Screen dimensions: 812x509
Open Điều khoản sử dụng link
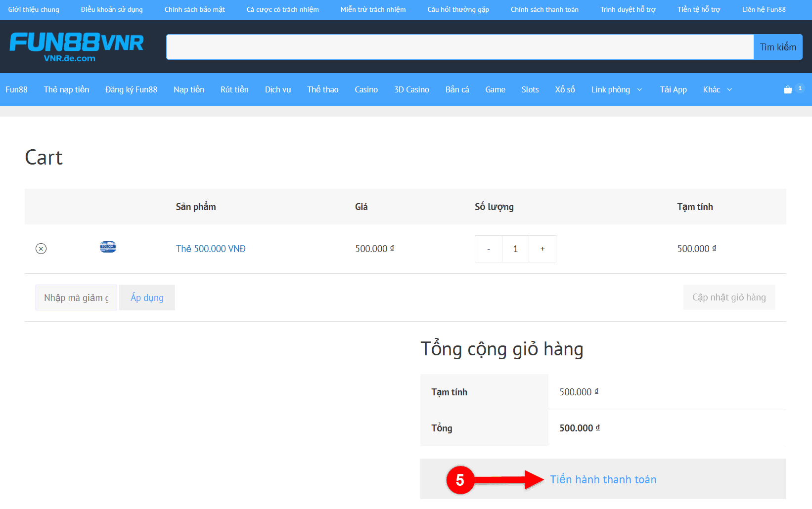pyautogui.click(x=112, y=9)
